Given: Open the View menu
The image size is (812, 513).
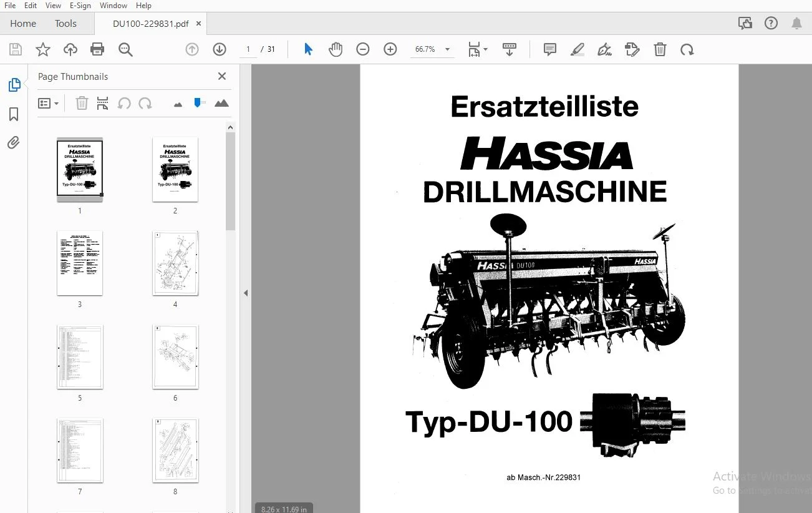Looking at the screenshot, I should pos(54,6).
